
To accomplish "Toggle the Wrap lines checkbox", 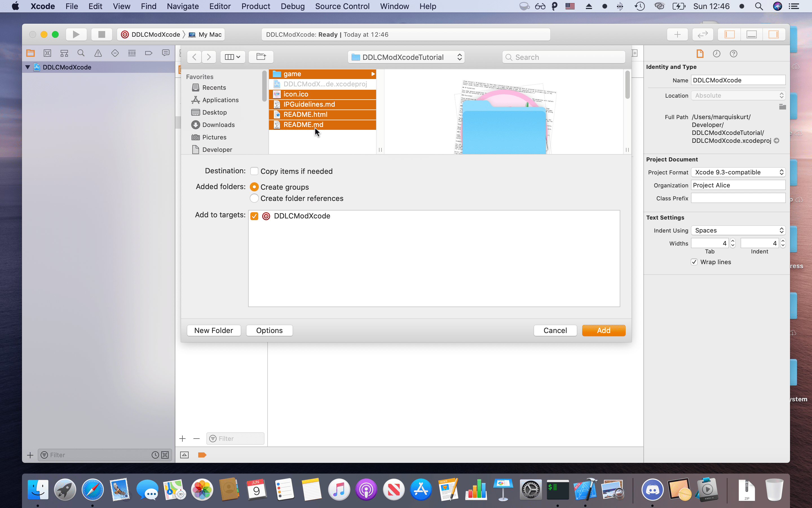I will click(x=694, y=262).
